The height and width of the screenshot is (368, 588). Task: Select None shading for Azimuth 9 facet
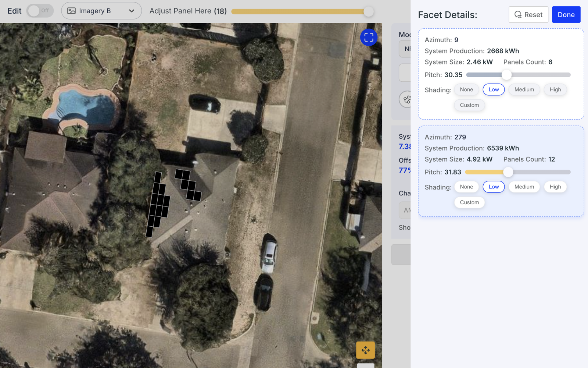tap(466, 89)
